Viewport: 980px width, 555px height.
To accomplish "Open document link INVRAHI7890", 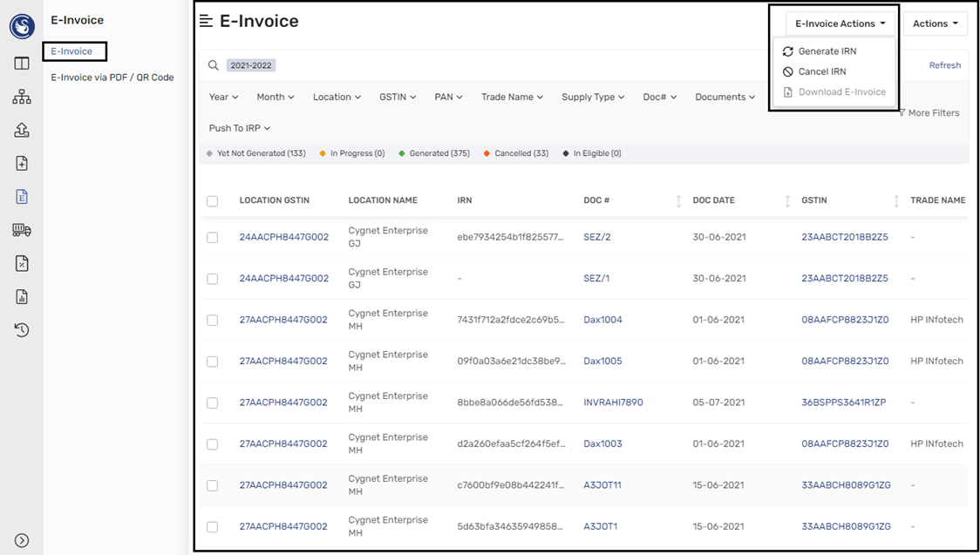I will coord(613,403).
